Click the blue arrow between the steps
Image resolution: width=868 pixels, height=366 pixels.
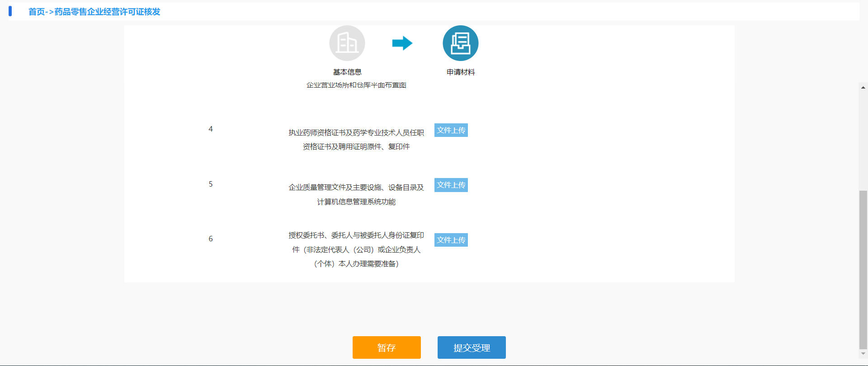tap(402, 43)
